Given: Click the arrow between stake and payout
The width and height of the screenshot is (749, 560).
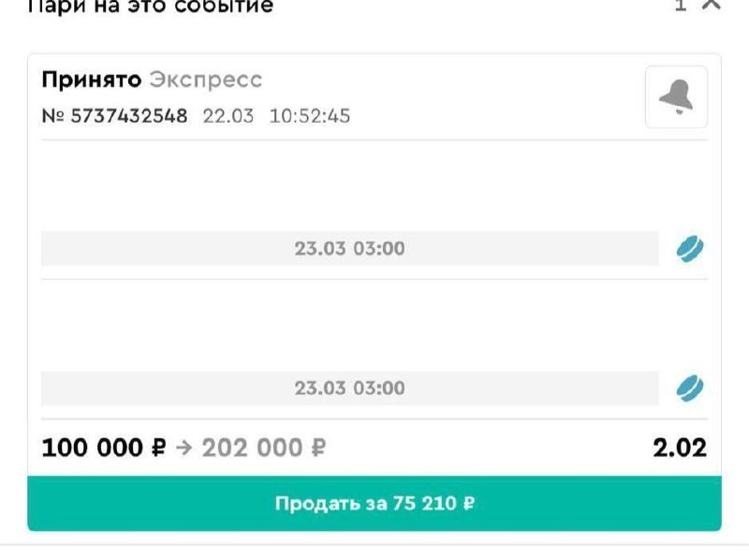Looking at the screenshot, I should (x=184, y=449).
